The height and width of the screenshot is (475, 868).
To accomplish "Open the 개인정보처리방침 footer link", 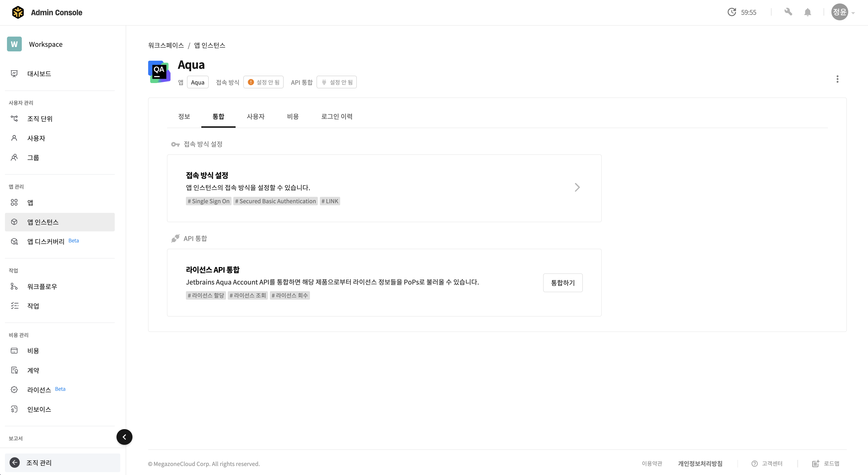I will 700,464.
